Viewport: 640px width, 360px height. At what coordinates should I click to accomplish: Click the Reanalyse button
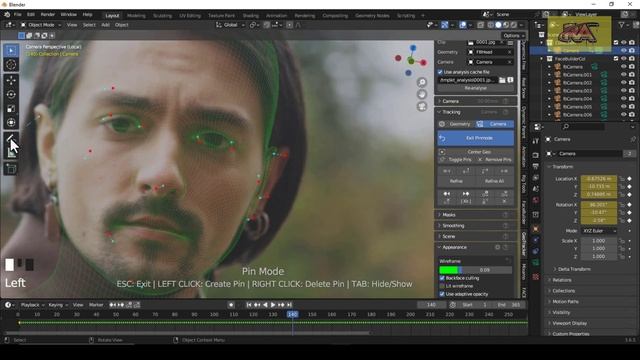pos(476,88)
